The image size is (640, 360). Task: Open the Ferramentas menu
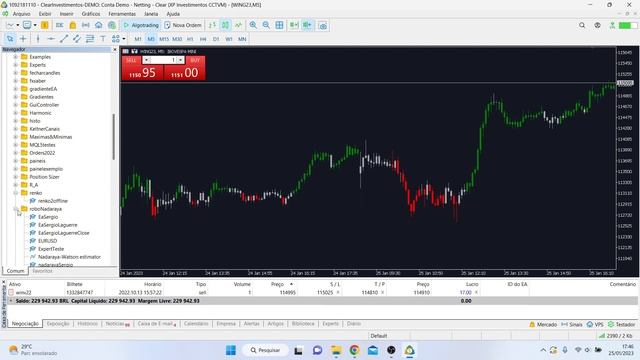122,14
